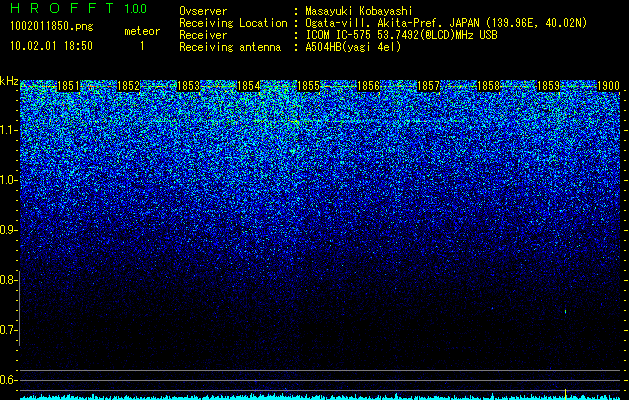Click the Ovserver label text
This screenshot has width=629, height=400.
click(x=203, y=11)
